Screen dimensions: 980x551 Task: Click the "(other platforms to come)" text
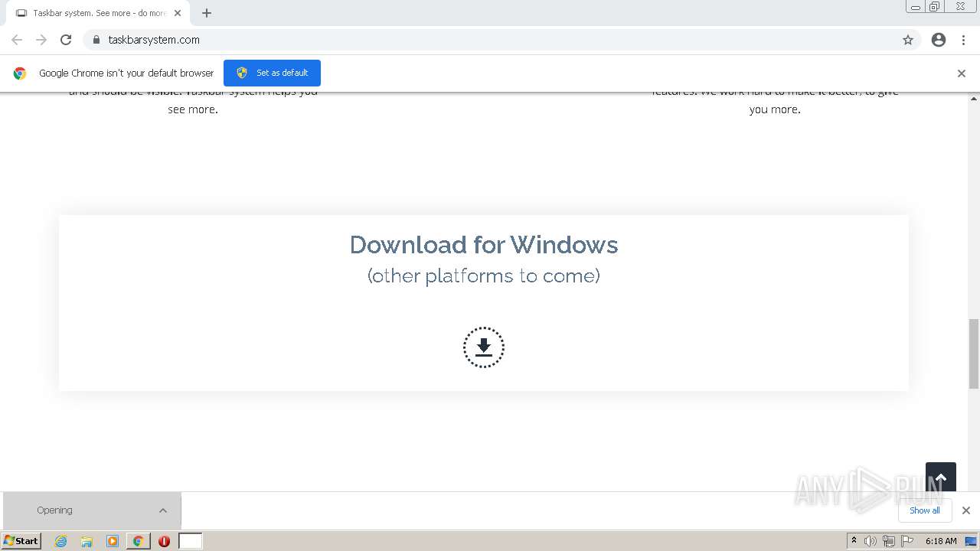(x=484, y=275)
